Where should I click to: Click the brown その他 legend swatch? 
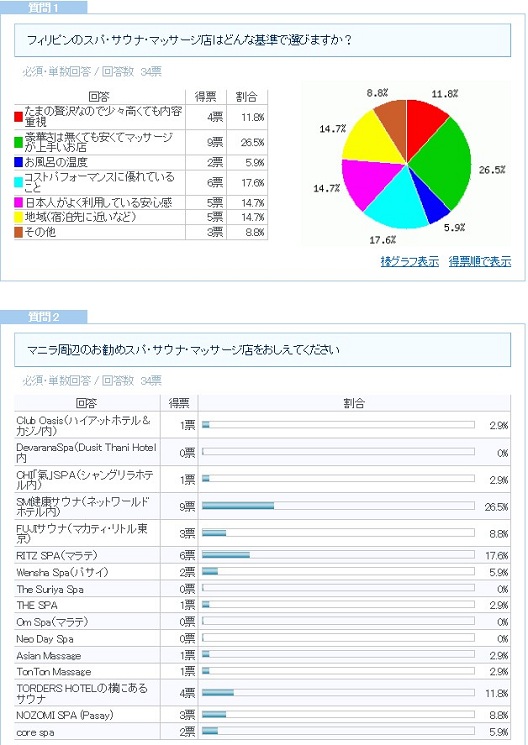click(19, 232)
